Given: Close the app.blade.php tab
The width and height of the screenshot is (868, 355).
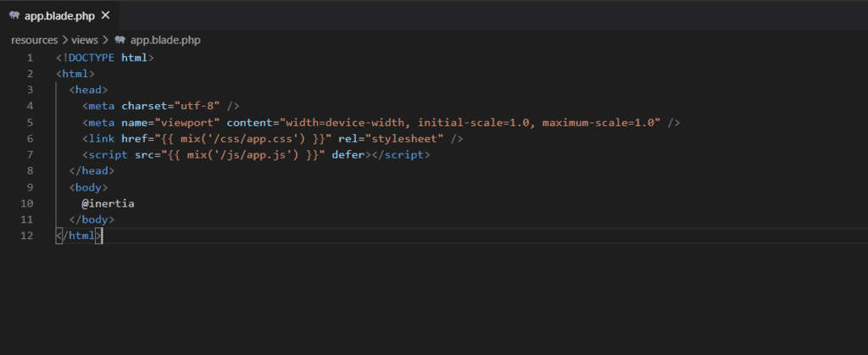Looking at the screenshot, I should tap(106, 15).
